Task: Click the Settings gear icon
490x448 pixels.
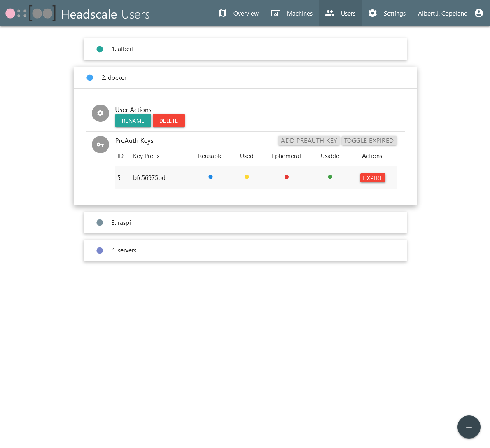Action: pyautogui.click(x=373, y=13)
